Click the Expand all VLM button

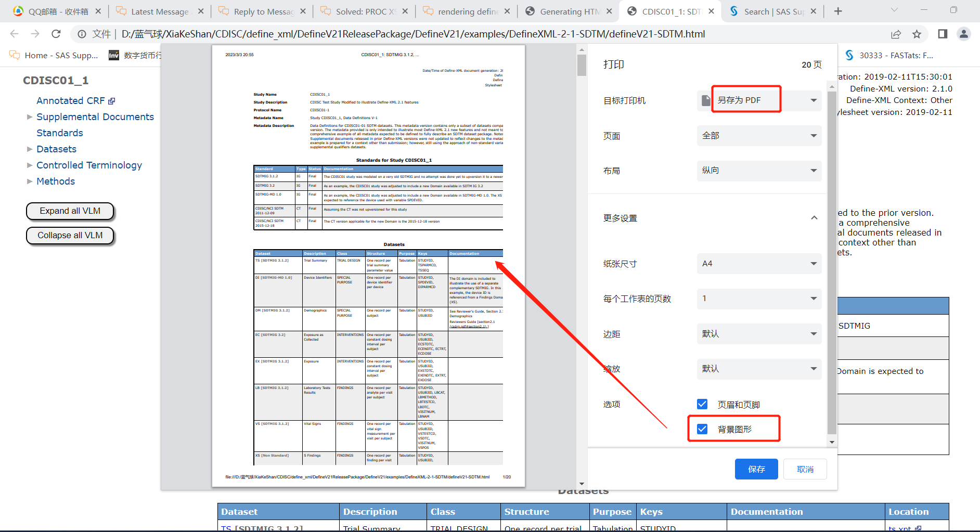tap(70, 211)
